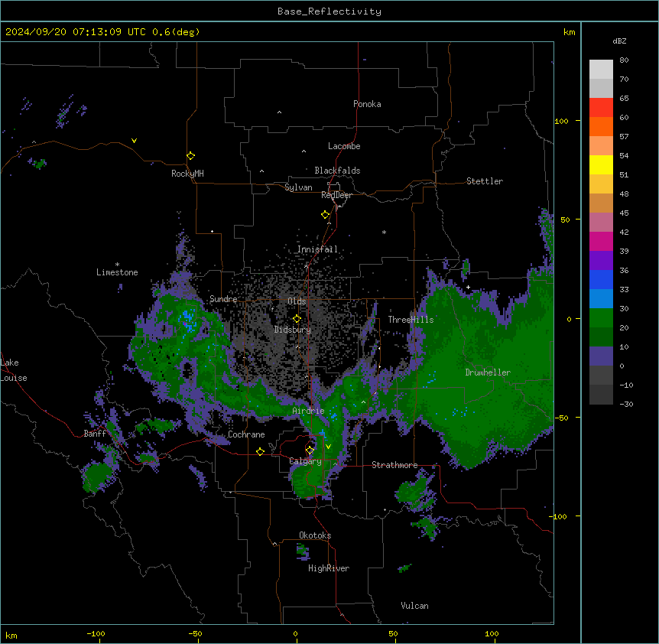659x644 pixels.
Task: Click the white plus marker north of Drumheller
Action: coord(468,287)
